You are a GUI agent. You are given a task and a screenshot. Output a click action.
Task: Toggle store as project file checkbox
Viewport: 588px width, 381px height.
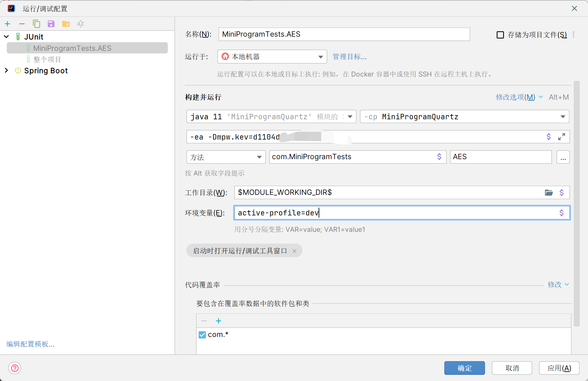500,35
